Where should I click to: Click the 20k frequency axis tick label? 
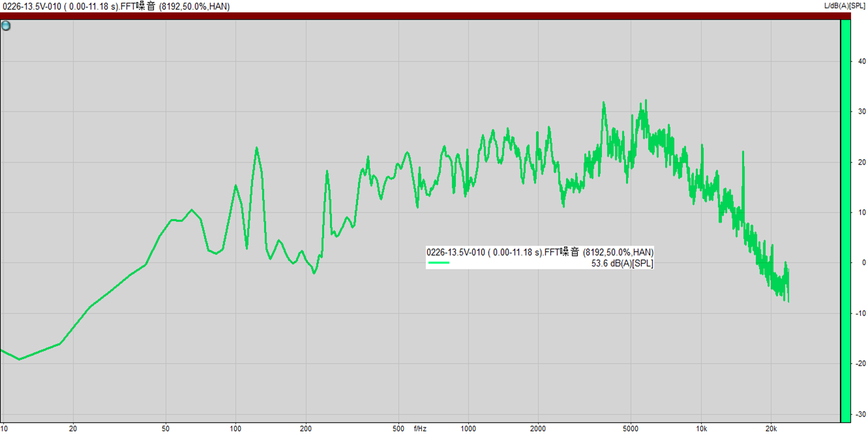click(771, 429)
